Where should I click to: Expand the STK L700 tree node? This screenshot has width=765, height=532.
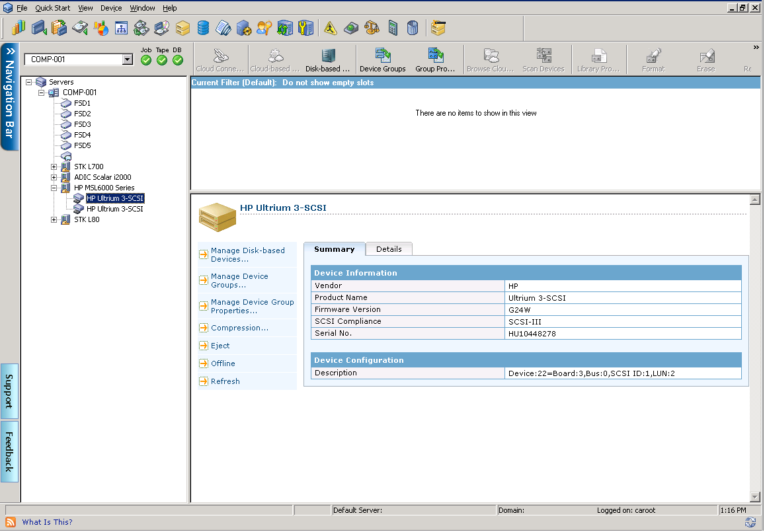point(55,167)
